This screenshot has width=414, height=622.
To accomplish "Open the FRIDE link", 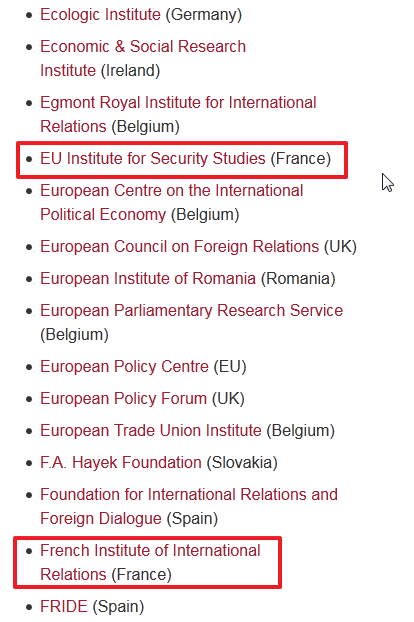I will (64, 607).
